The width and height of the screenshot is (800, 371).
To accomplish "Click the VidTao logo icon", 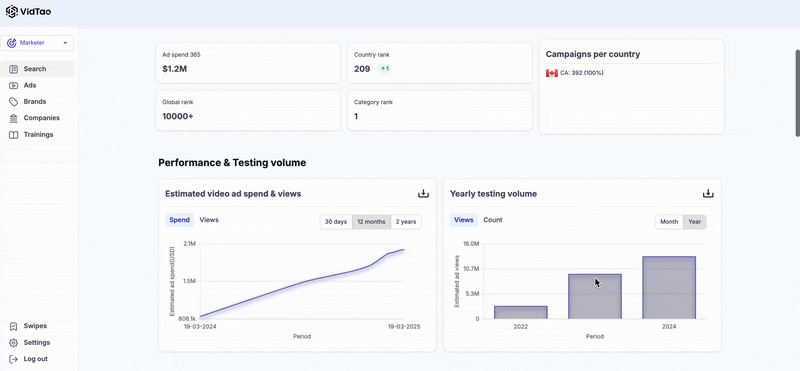I will [11, 11].
